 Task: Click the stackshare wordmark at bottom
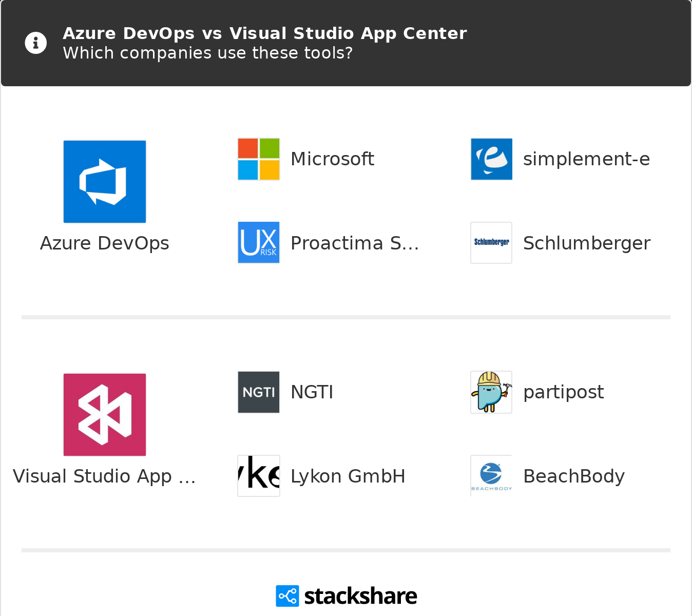tap(360, 596)
